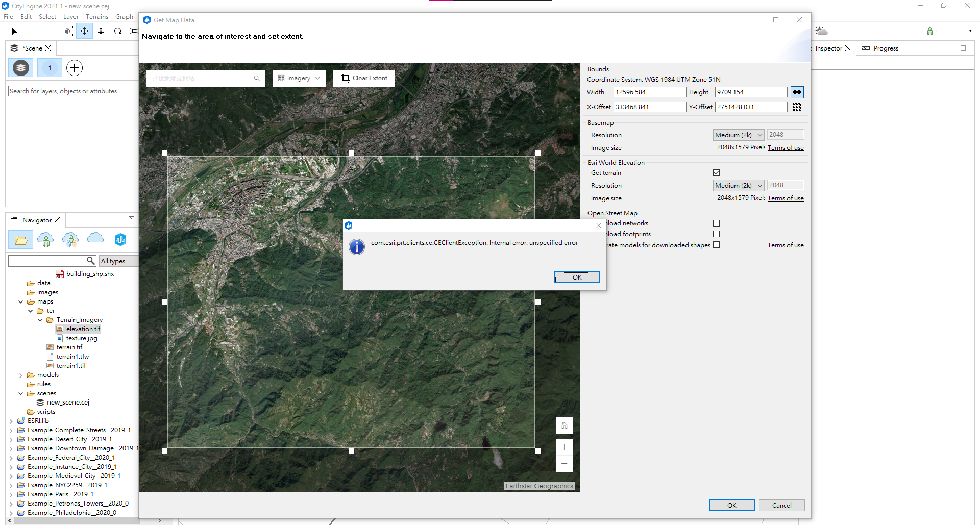
Task: Enable the download footprints checkbox
Action: 717,234
